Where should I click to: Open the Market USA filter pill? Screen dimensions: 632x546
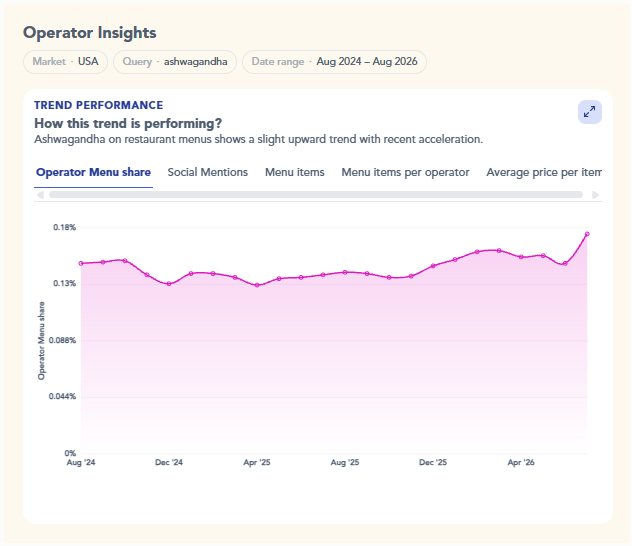pos(65,62)
